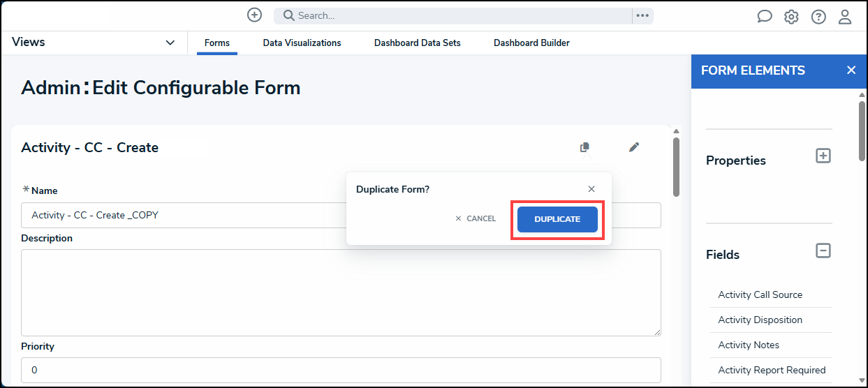Switch to Data Visualizations tab
This screenshot has height=388, width=868.
pyautogui.click(x=302, y=43)
